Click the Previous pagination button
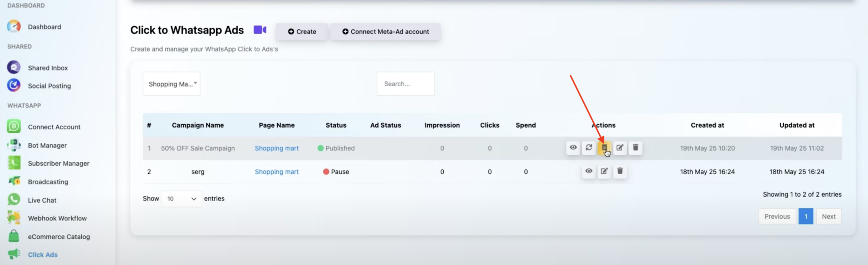Image resolution: width=868 pixels, height=265 pixels. [x=777, y=216]
